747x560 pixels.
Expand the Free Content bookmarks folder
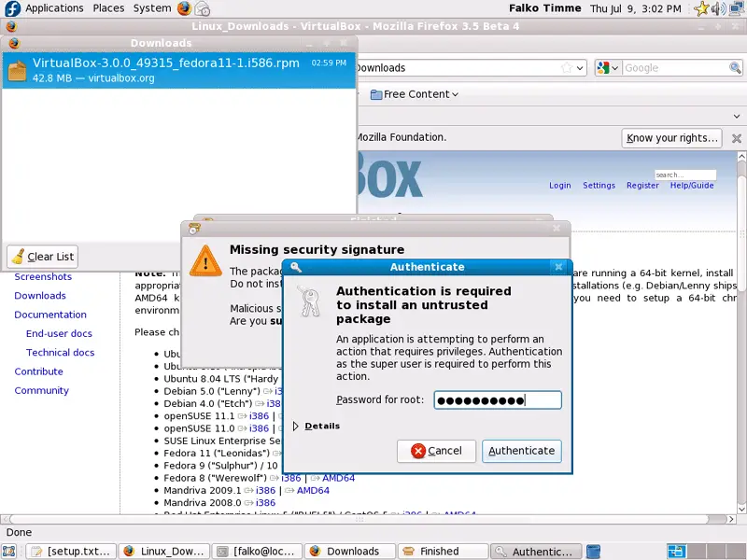click(415, 94)
